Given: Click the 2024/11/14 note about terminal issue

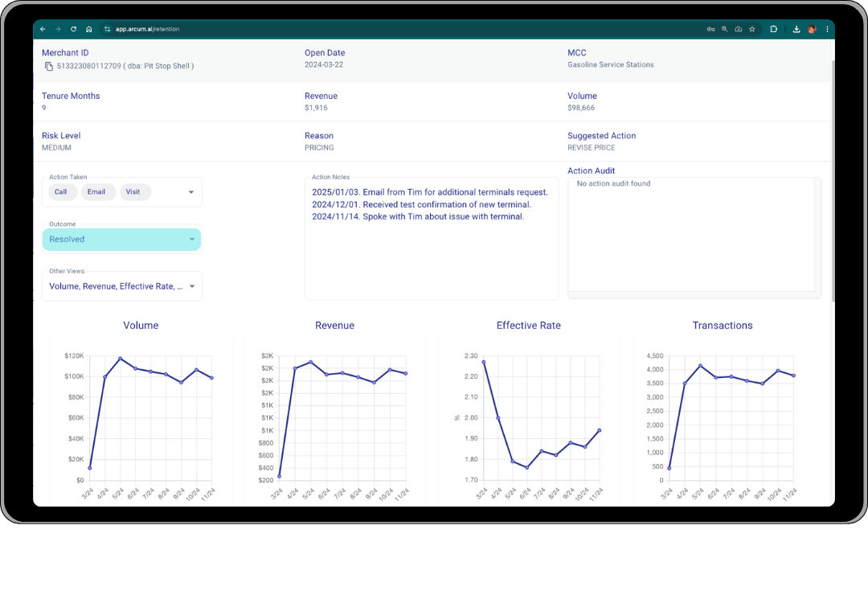Looking at the screenshot, I should [418, 216].
